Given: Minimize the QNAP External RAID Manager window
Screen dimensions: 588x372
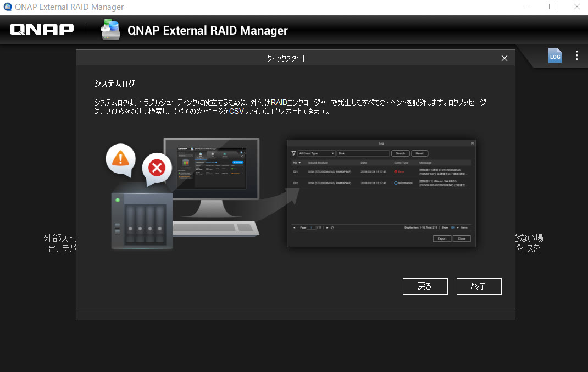Looking at the screenshot, I should (x=527, y=7).
